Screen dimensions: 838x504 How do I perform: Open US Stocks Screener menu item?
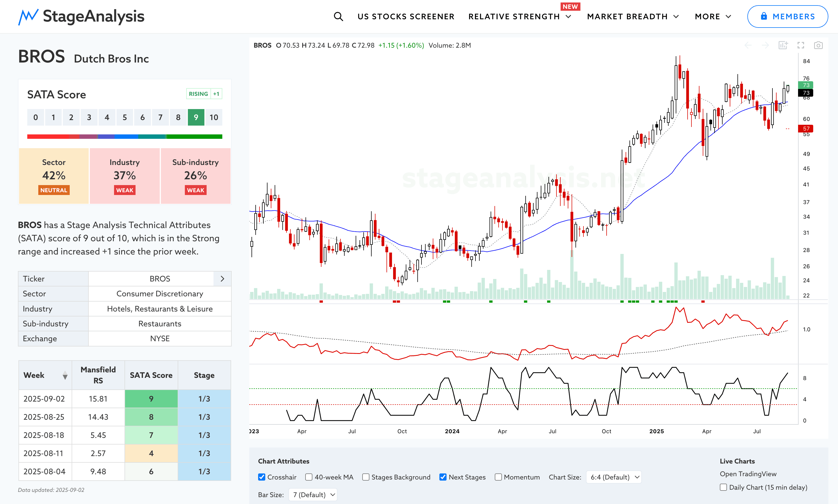406,17
